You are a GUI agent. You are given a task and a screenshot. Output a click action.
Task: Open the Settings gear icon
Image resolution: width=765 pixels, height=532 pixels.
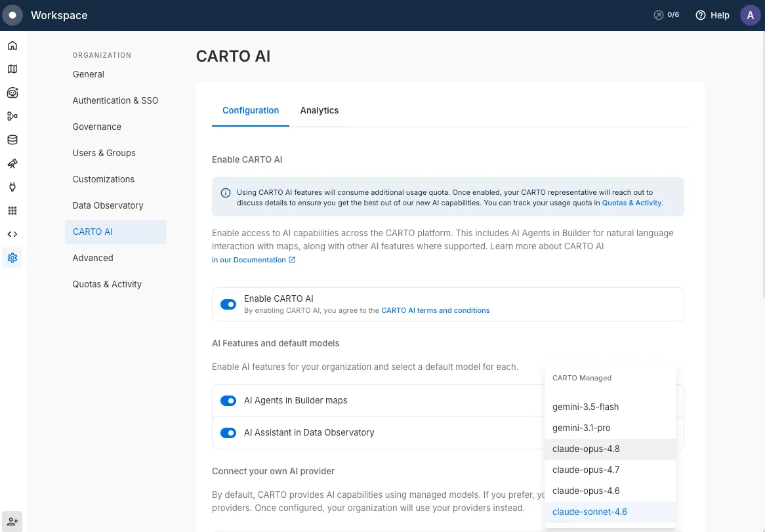click(x=12, y=257)
